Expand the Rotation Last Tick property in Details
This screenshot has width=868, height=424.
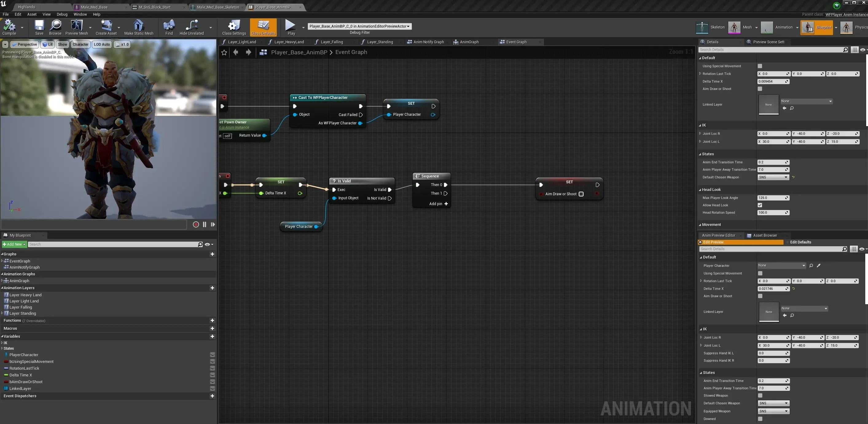[x=700, y=74]
